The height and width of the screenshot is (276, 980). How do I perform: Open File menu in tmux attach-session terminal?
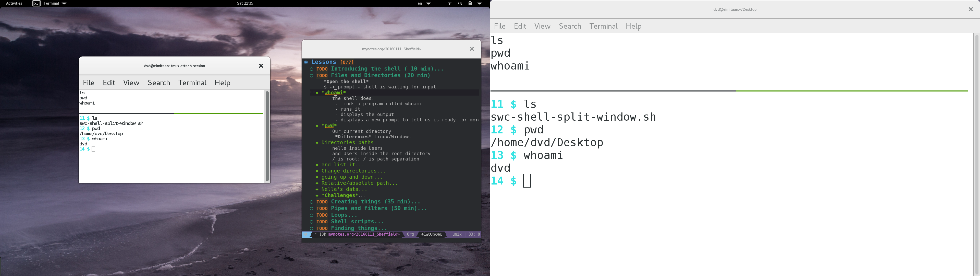(x=89, y=82)
